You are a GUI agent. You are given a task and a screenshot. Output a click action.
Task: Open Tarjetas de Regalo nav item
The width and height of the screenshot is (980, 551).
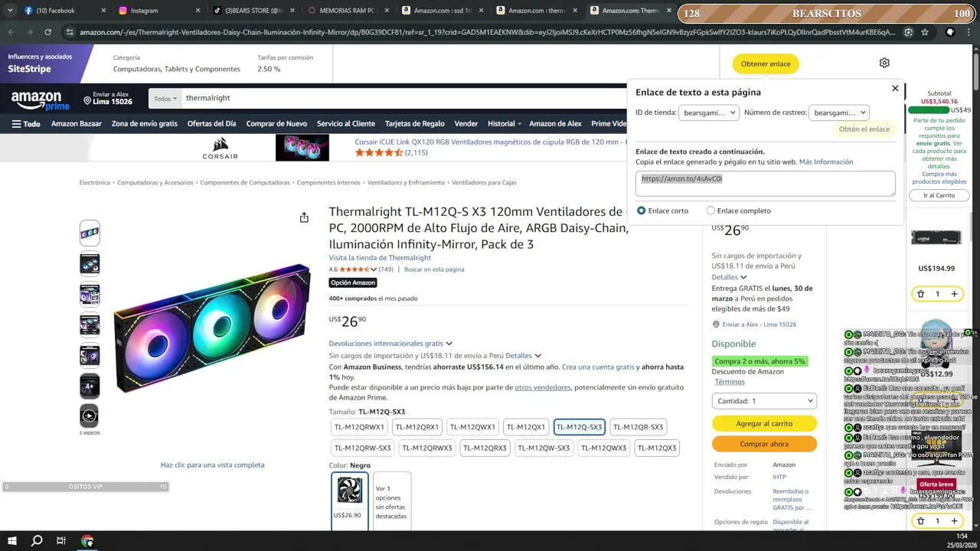click(x=414, y=124)
